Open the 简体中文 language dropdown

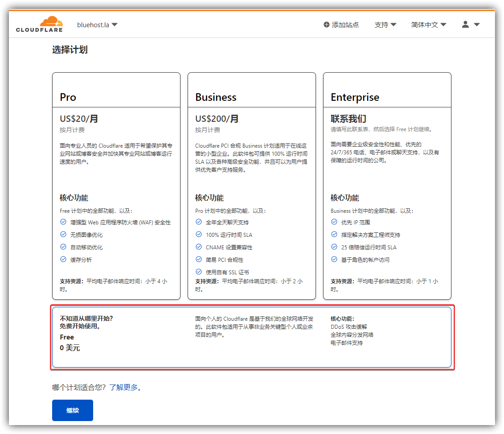[x=428, y=25]
